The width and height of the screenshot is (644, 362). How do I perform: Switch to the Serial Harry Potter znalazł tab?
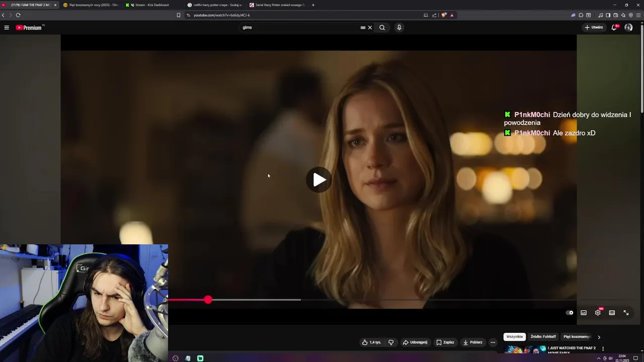tap(277, 5)
